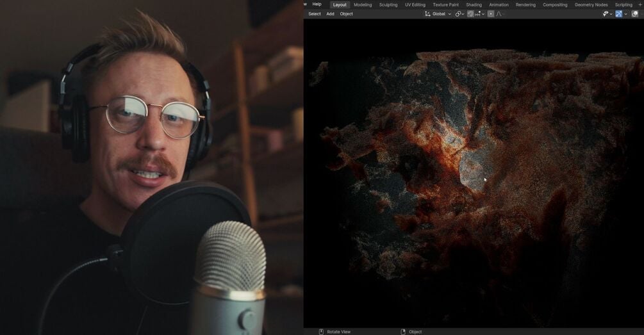Open the Rendering workspace tab
Viewport: 644px width, 335px height.
[x=525, y=5]
